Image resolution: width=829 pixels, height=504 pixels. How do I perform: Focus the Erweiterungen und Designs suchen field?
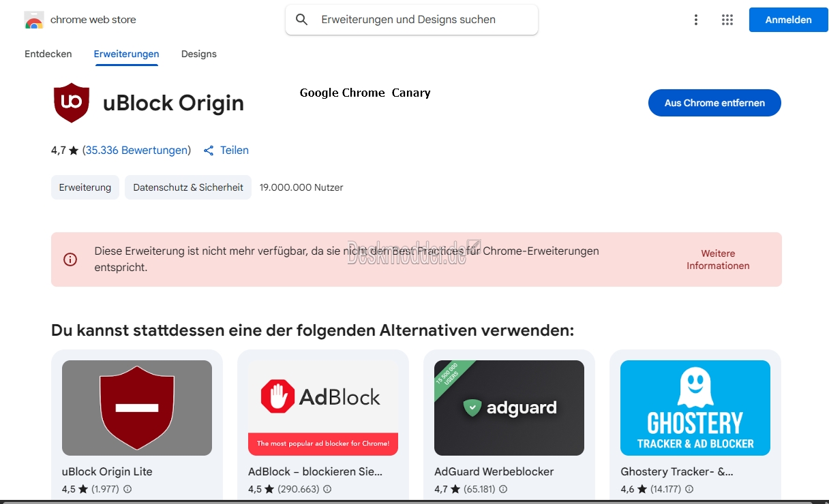point(412,20)
